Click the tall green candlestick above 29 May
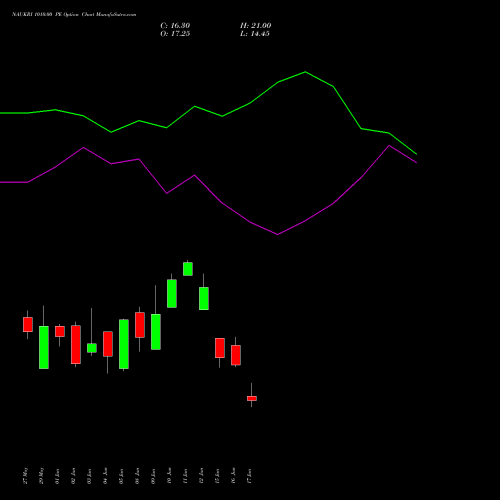The width and height of the screenshot is (500, 500). coord(44,347)
